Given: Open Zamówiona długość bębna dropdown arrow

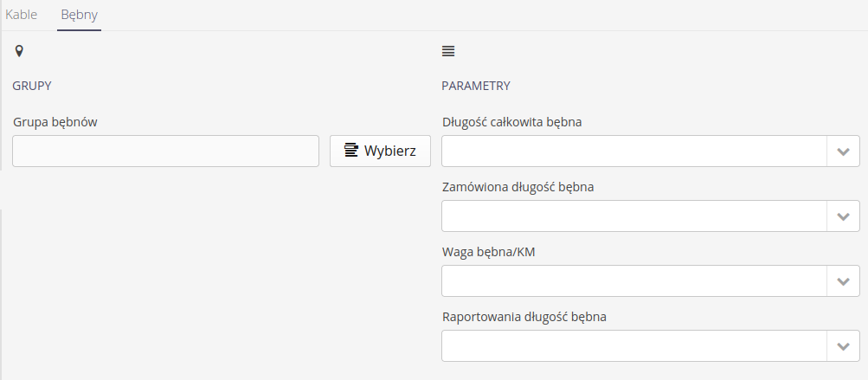Looking at the screenshot, I should pos(844,216).
